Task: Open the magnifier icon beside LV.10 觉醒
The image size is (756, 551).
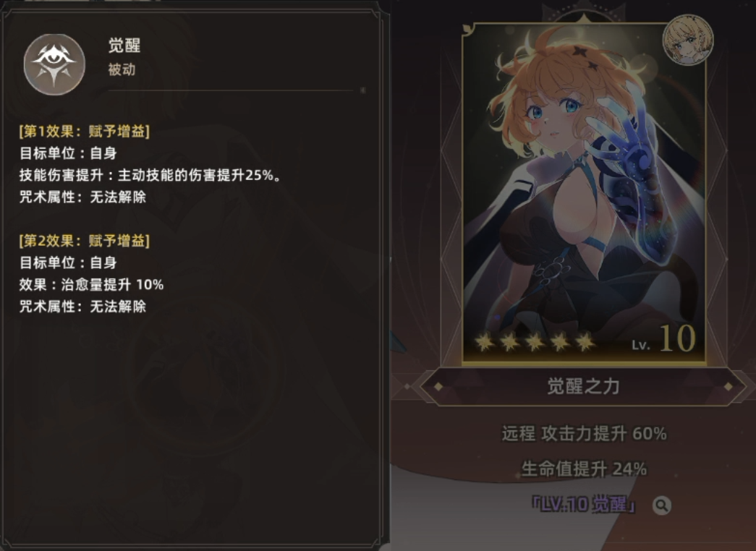Action: (661, 505)
